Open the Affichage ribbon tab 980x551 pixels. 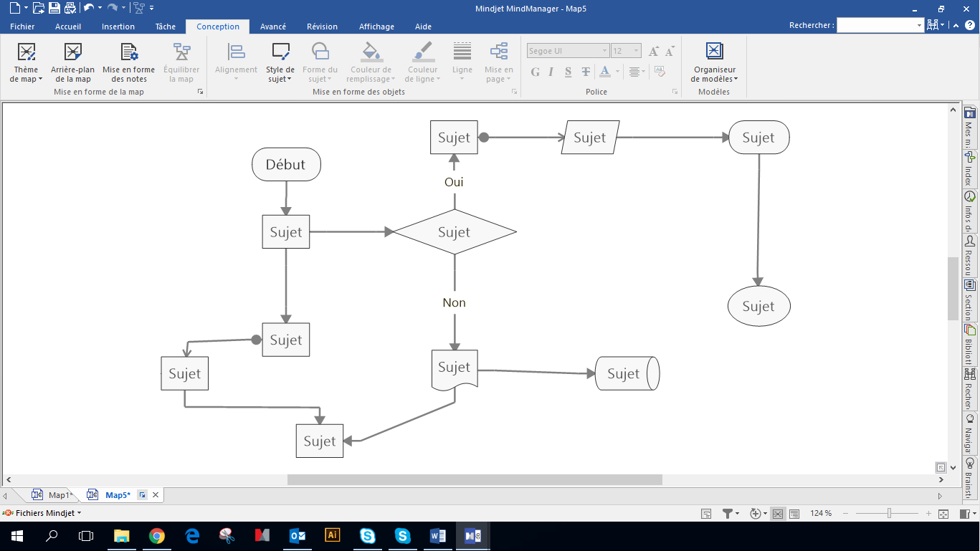click(376, 27)
